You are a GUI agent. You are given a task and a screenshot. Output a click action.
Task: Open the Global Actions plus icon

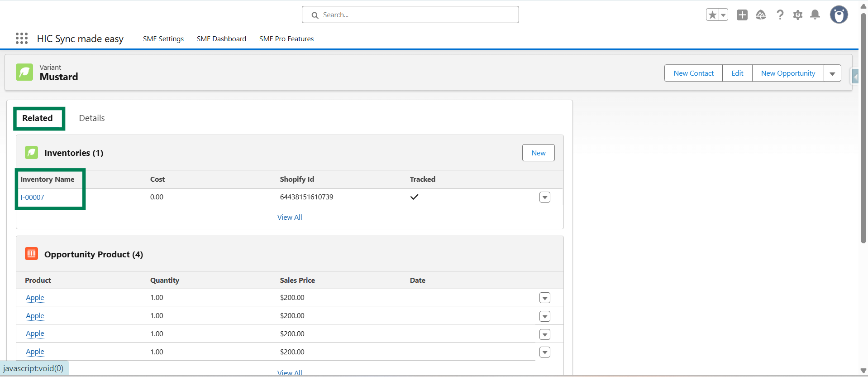(742, 15)
